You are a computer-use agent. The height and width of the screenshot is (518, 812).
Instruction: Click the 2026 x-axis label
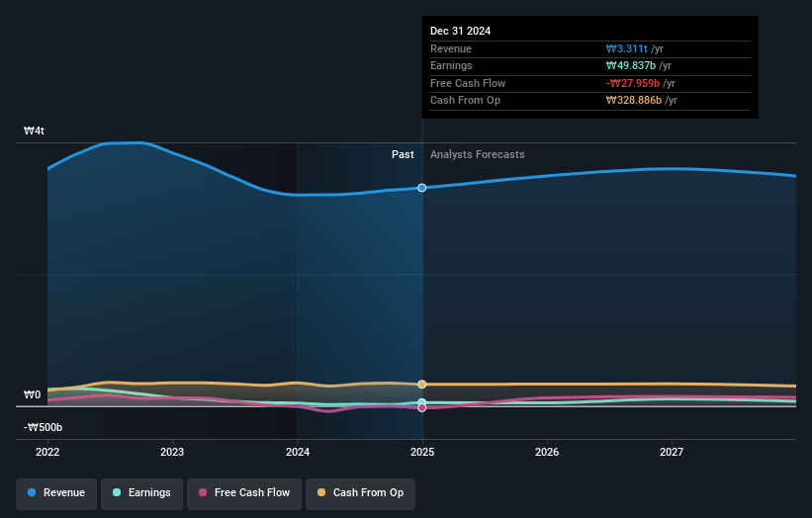pyautogui.click(x=547, y=452)
